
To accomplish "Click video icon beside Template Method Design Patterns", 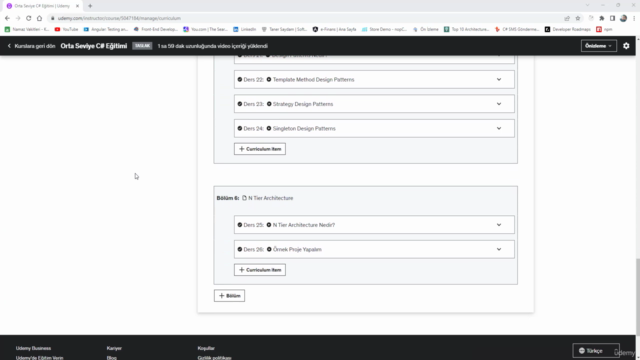I will coord(269,80).
